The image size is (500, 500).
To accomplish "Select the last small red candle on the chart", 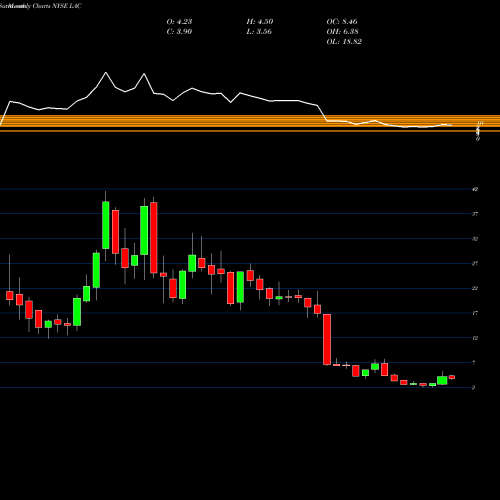I will click(452, 377).
